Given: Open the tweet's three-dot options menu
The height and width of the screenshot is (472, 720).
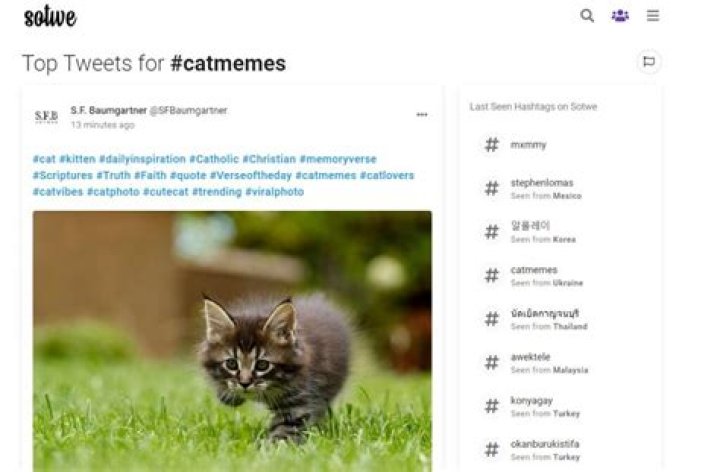Looking at the screenshot, I should (422, 115).
